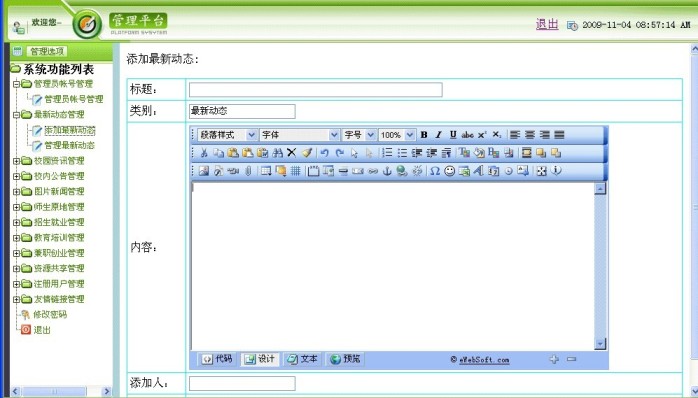698x398 pixels.
Task: Select the Cut scissors icon
Action: [204, 153]
